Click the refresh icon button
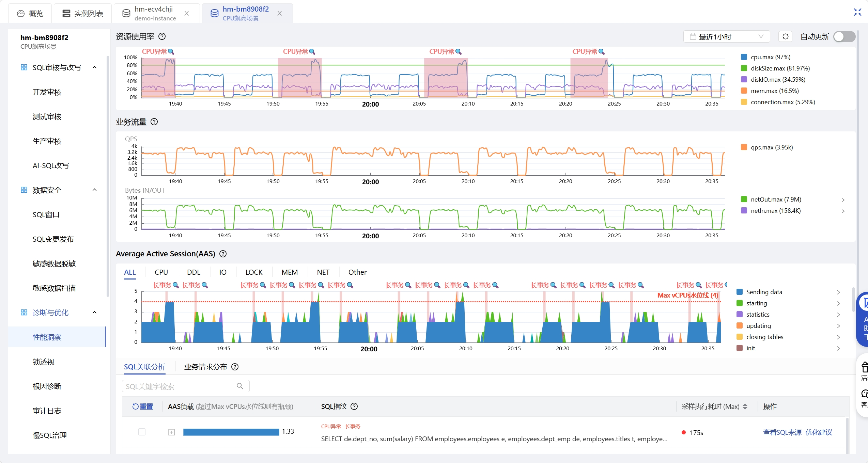Viewport: 868px width, 463px height. (785, 37)
